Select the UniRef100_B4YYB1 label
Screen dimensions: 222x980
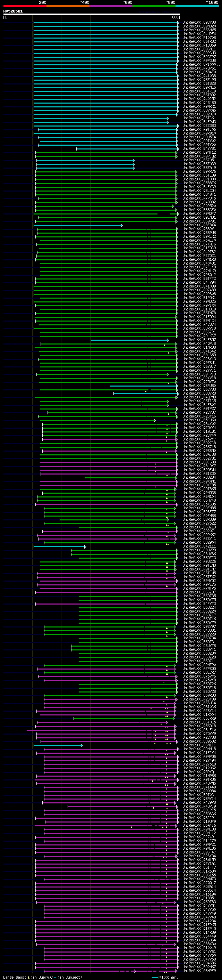pyautogui.click(x=199, y=149)
